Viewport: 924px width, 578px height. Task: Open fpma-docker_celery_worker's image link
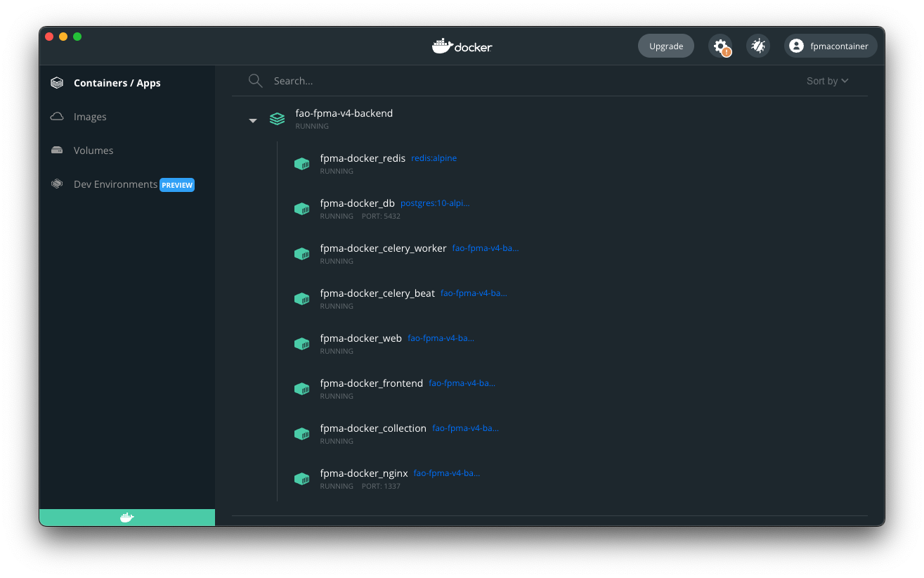pos(486,248)
